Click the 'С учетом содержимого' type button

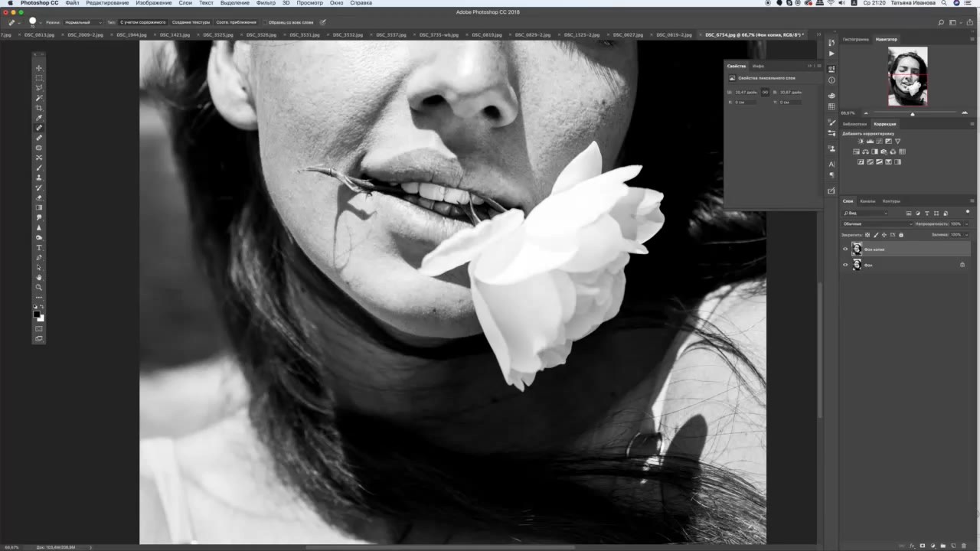click(x=142, y=22)
